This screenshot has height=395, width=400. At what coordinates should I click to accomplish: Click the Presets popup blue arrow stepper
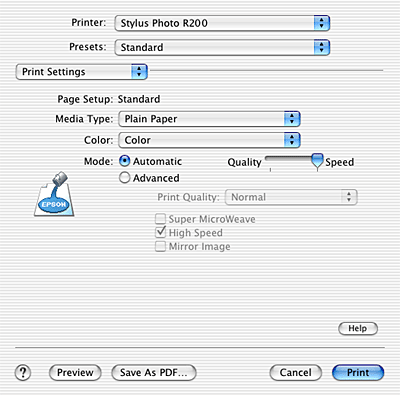[322, 47]
